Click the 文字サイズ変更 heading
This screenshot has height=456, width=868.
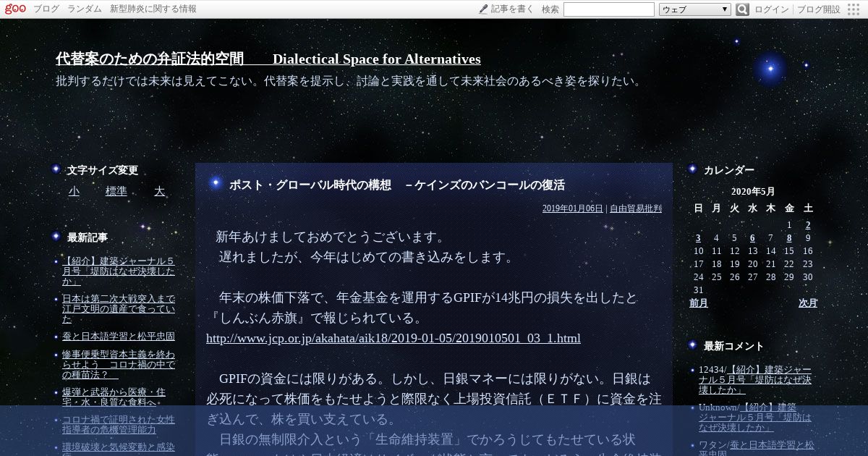pyautogui.click(x=103, y=170)
